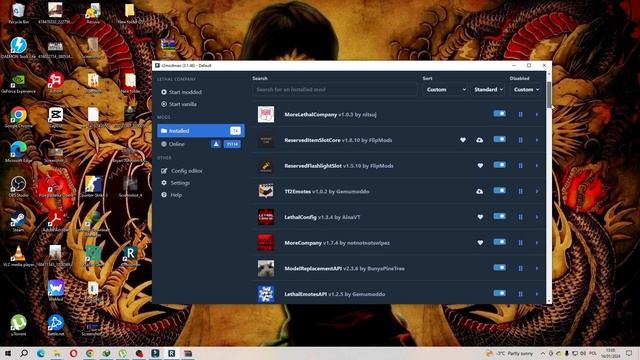Click the drag handle for LethalConfig

[x=520, y=217]
